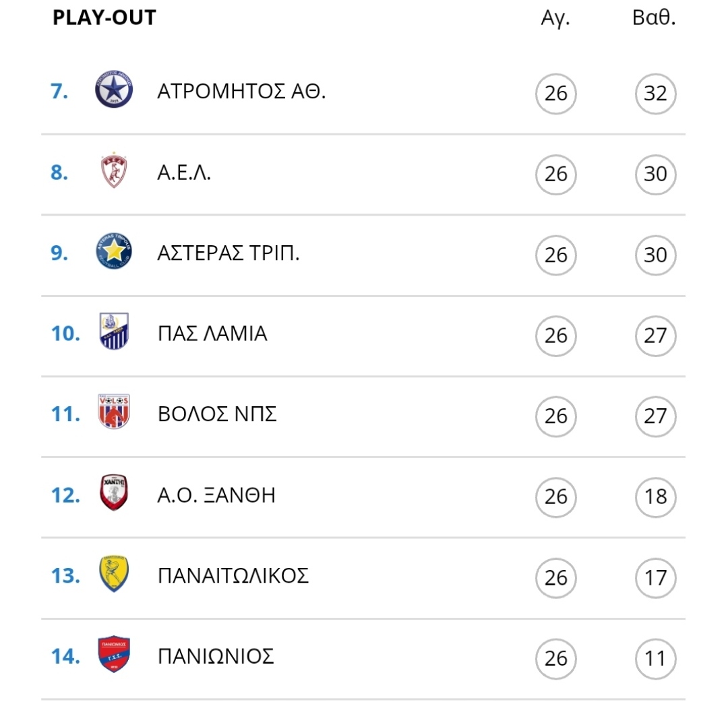Click the Atromitos Athens team crest

114,89
